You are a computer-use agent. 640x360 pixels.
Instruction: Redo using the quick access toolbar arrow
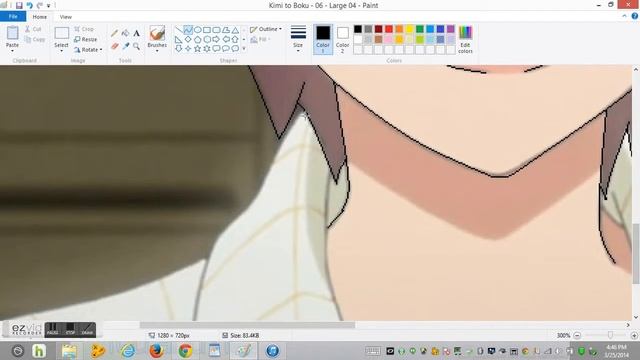(40, 5)
